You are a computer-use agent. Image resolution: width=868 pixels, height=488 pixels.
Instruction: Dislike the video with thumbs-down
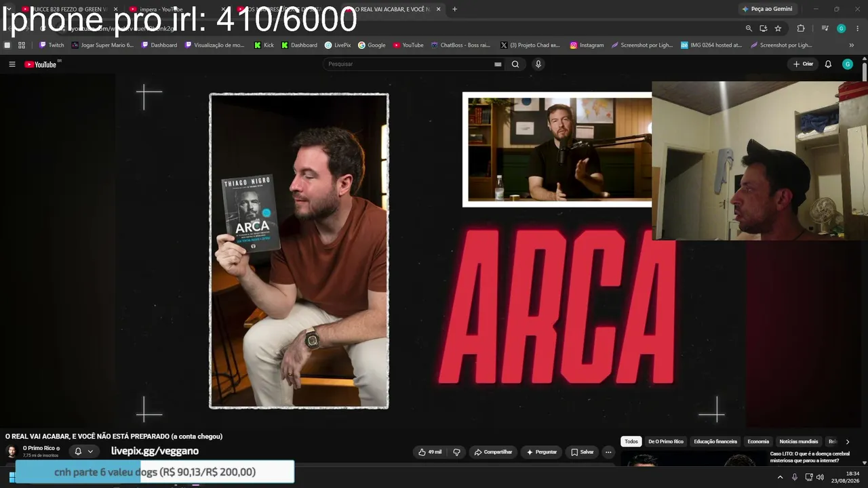(x=456, y=452)
